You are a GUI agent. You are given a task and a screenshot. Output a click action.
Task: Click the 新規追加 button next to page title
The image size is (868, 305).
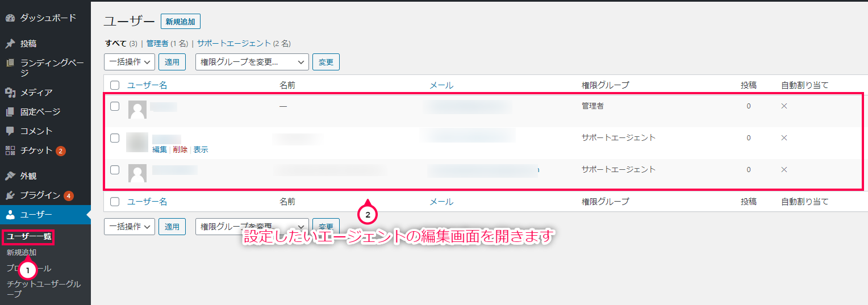[181, 22]
